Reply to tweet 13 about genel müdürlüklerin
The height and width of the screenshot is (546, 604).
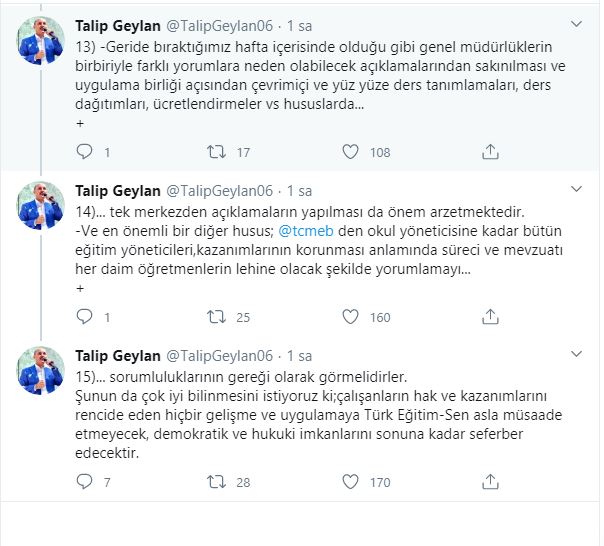point(85,153)
